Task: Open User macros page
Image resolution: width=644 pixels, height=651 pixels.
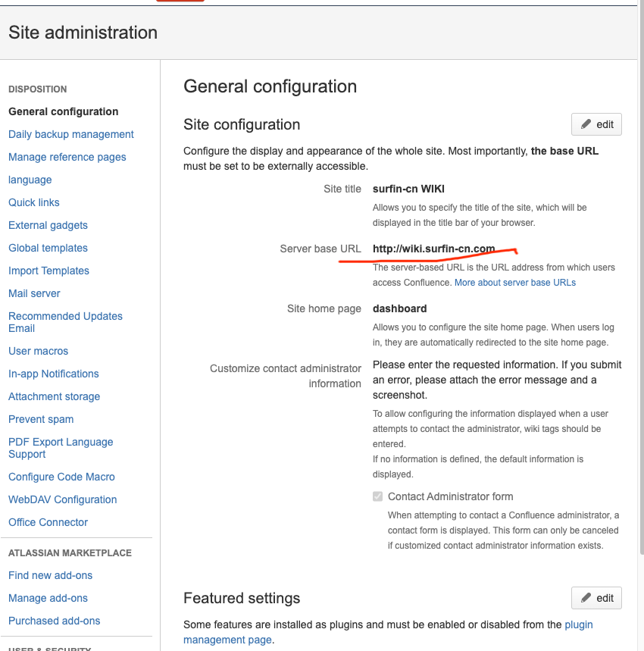Action: coord(38,351)
